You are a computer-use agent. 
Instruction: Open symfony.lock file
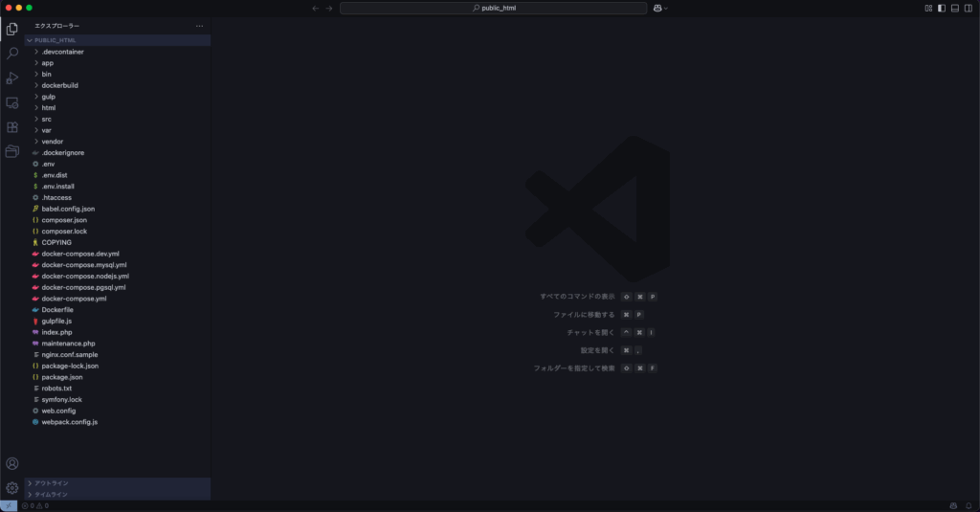coord(118,400)
